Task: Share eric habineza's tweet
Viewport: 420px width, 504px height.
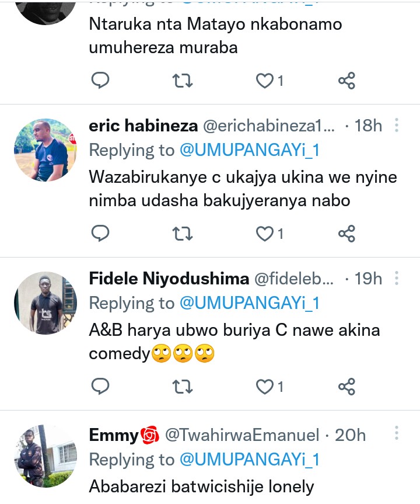Action: (x=346, y=234)
